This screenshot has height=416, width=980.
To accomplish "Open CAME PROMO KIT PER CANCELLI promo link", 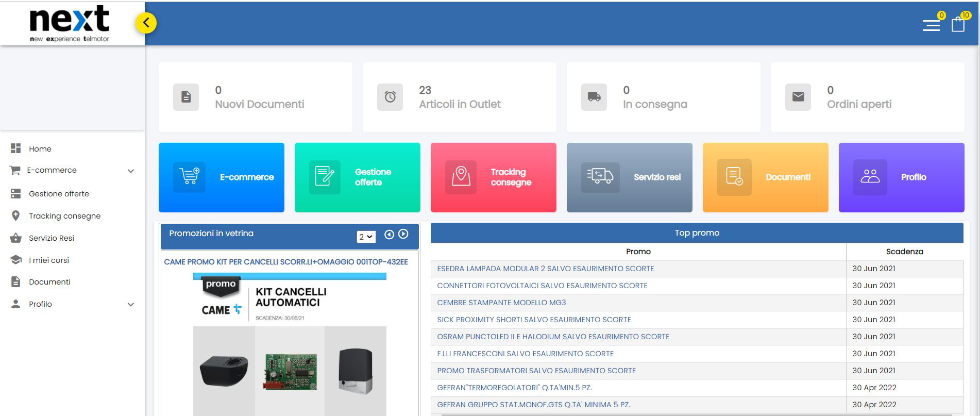I will pyautogui.click(x=286, y=262).
